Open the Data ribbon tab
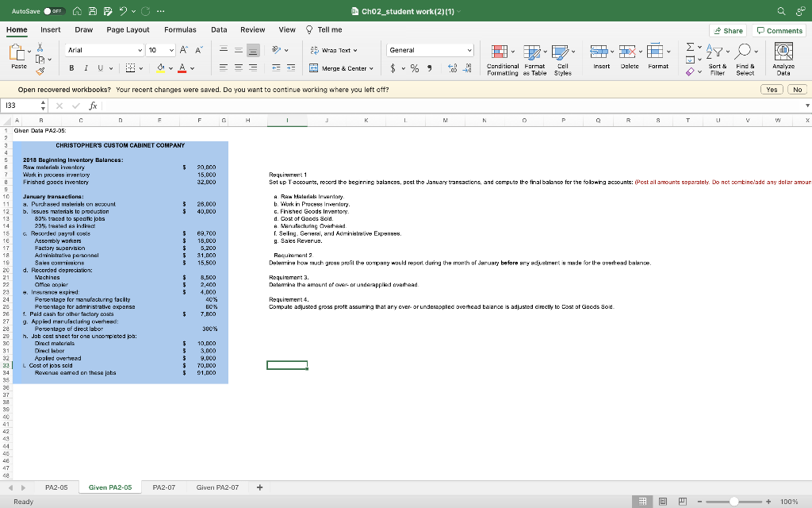Image resolution: width=812 pixels, height=508 pixels. (x=219, y=29)
